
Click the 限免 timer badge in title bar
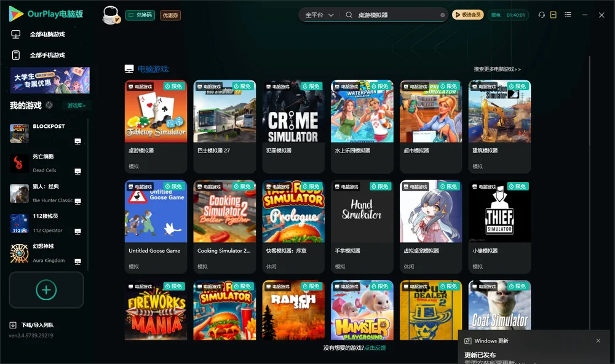pyautogui.click(x=508, y=15)
